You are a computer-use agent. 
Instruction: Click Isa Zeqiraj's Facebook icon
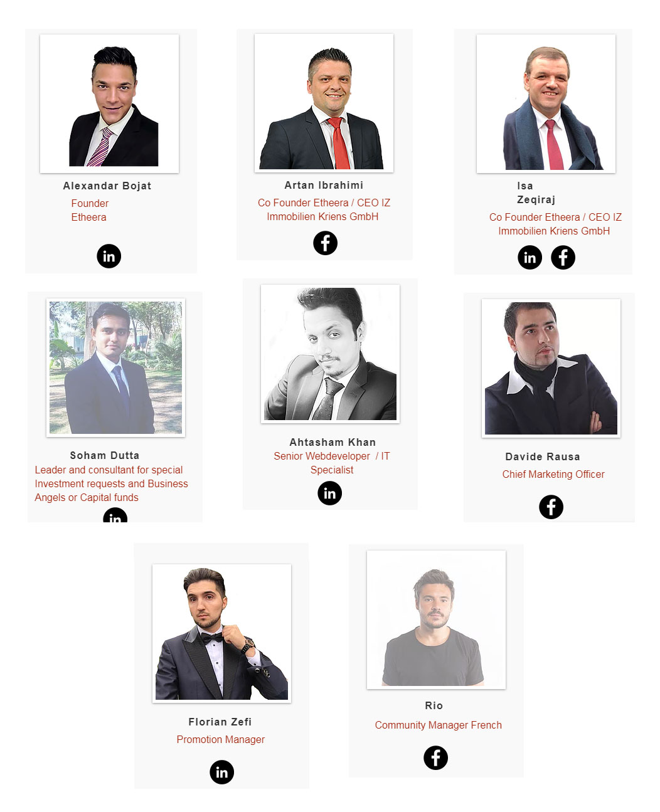tap(563, 257)
